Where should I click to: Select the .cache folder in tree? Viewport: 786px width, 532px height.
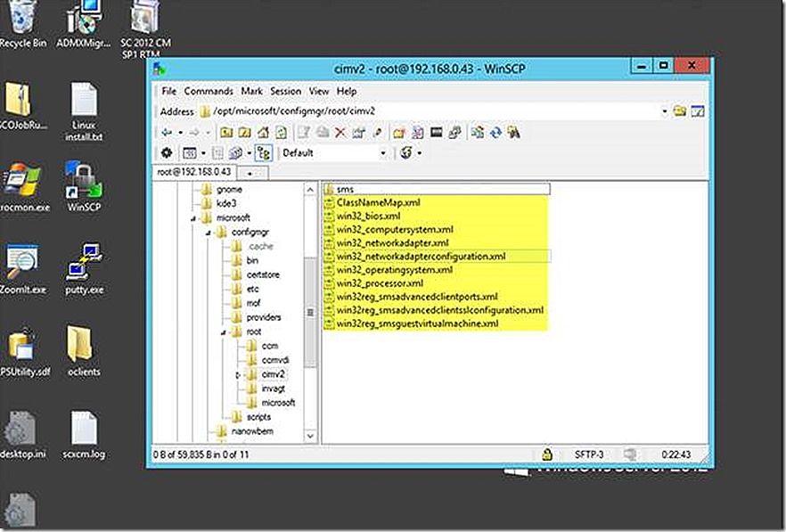pyautogui.click(x=260, y=246)
